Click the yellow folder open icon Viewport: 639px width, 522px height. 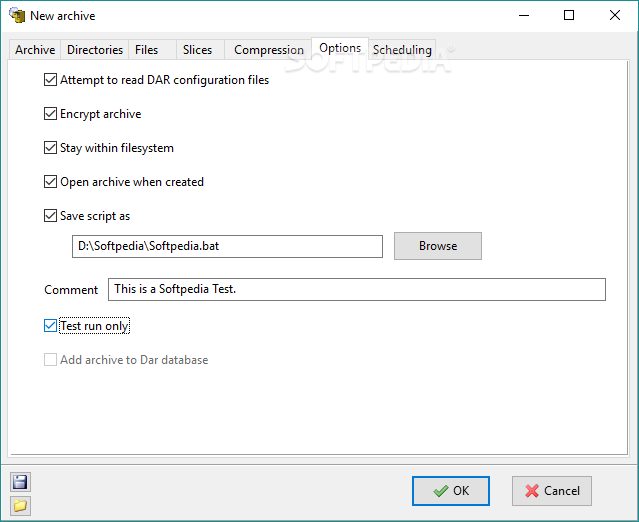pyautogui.click(x=20, y=506)
